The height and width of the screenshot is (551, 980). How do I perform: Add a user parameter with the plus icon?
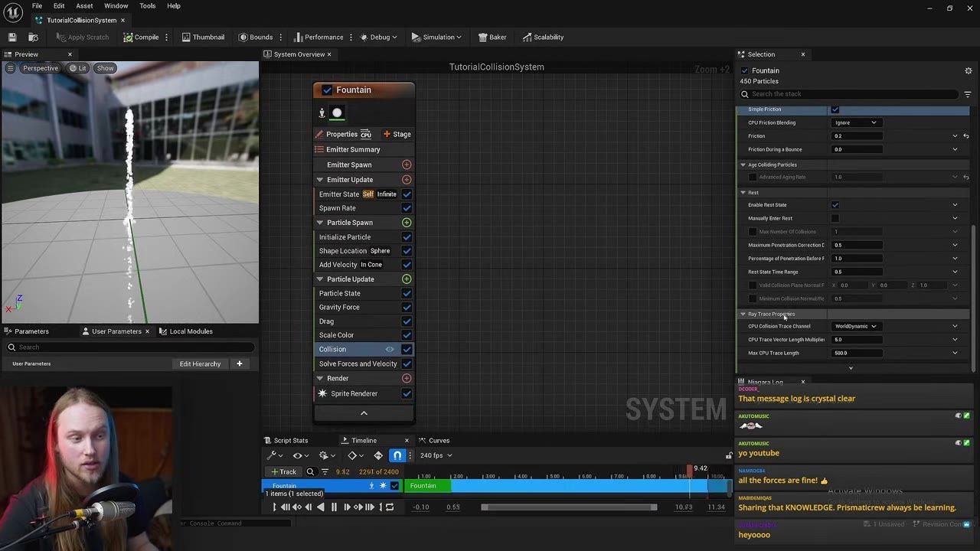coord(240,364)
